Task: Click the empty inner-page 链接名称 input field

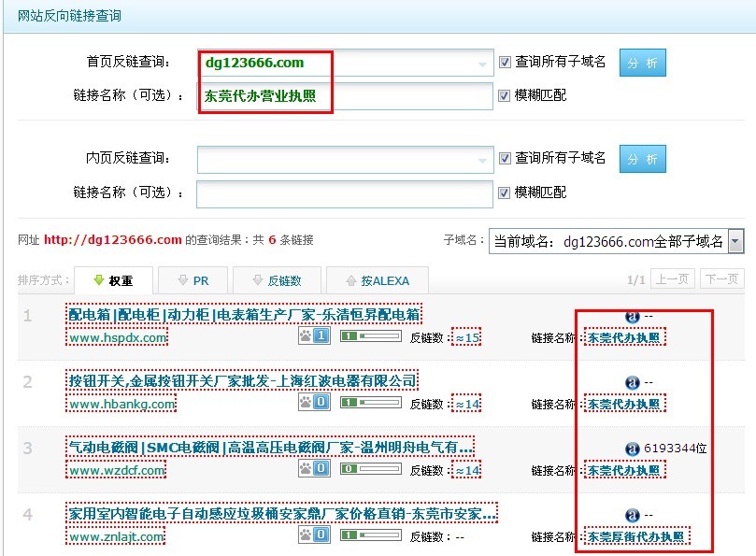Action: pos(346,193)
